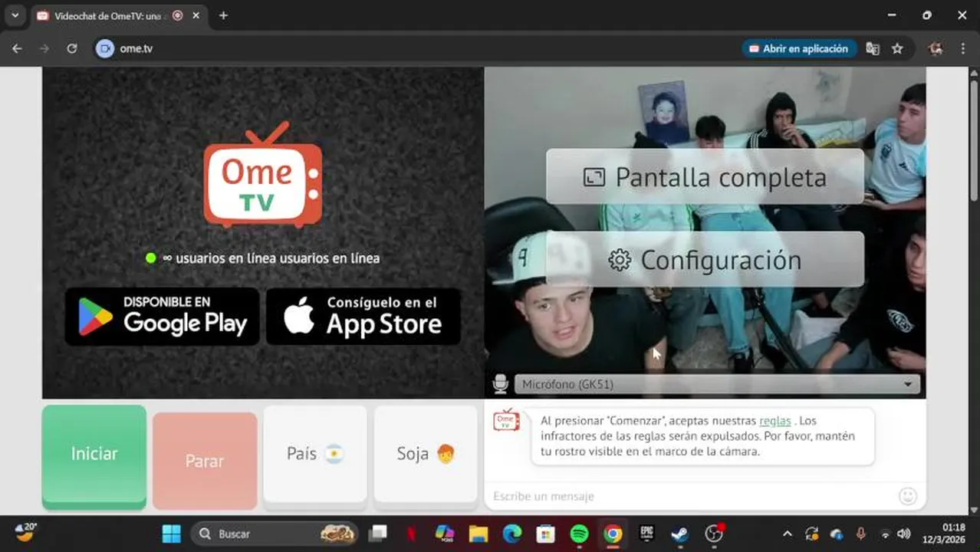Viewport: 980px width, 552px height.
Task: Open the País country selector
Action: pyautogui.click(x=315, y=454)
